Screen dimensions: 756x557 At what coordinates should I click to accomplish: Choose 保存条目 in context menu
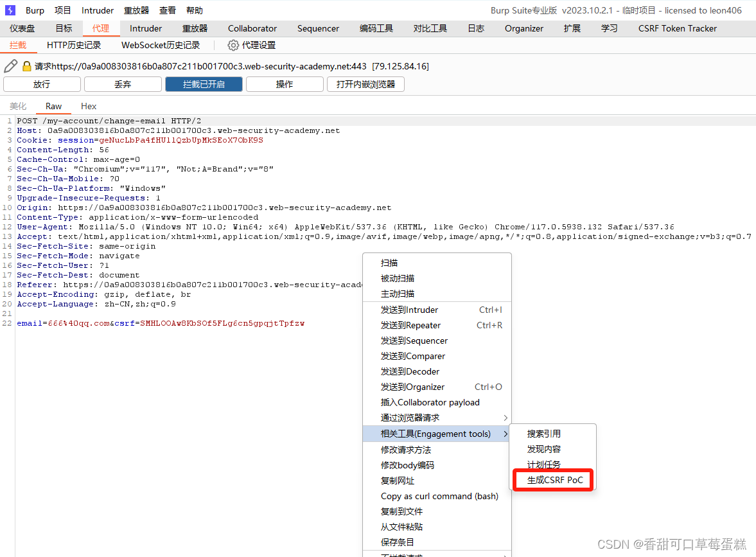[437, 542]
